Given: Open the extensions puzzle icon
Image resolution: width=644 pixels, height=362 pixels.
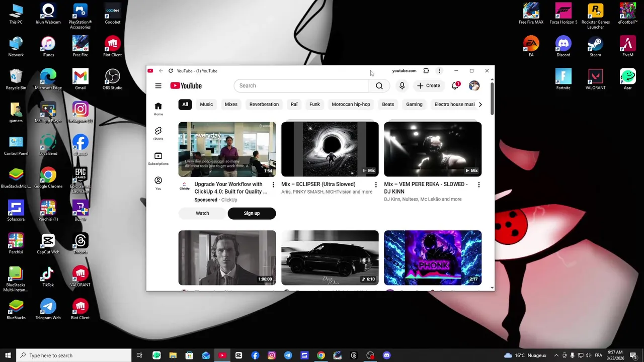Looking at the screenshot, I should point(426,71).
